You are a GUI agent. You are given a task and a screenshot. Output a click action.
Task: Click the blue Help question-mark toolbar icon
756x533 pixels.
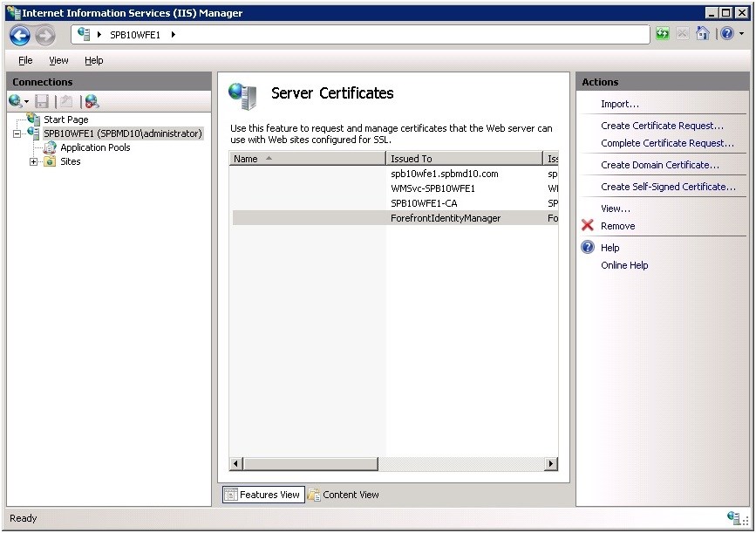point(726,34)
